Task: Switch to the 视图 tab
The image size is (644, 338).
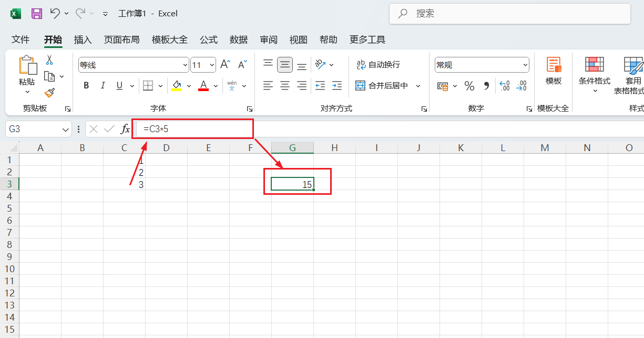Action: point(299,39)
